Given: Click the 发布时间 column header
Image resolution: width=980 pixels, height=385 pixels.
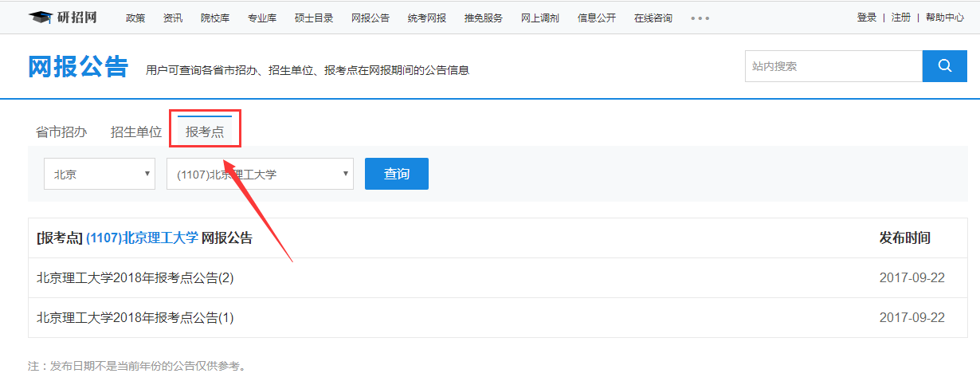Looking at the screenshot, I should point(905,238).
